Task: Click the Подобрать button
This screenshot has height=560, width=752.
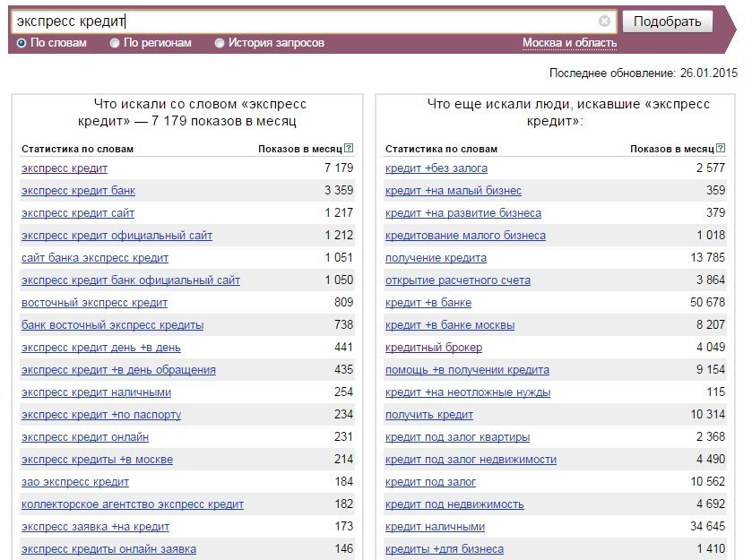Action: click(667, 22)
